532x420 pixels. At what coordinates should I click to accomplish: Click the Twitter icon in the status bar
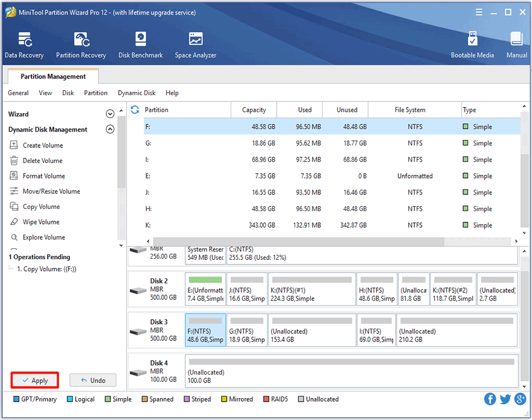(x=505, y=399)
